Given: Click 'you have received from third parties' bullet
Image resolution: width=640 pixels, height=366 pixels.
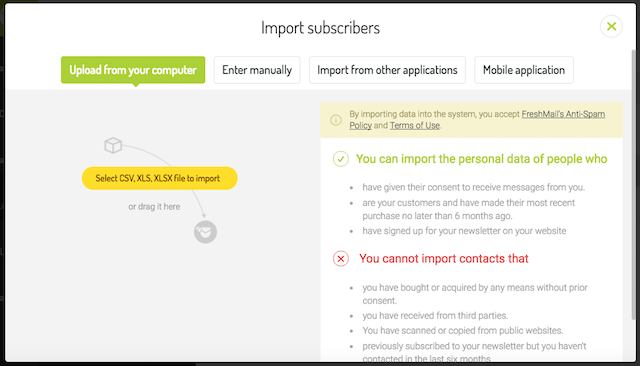Looking at the screenshot, I should coord(435,316).
